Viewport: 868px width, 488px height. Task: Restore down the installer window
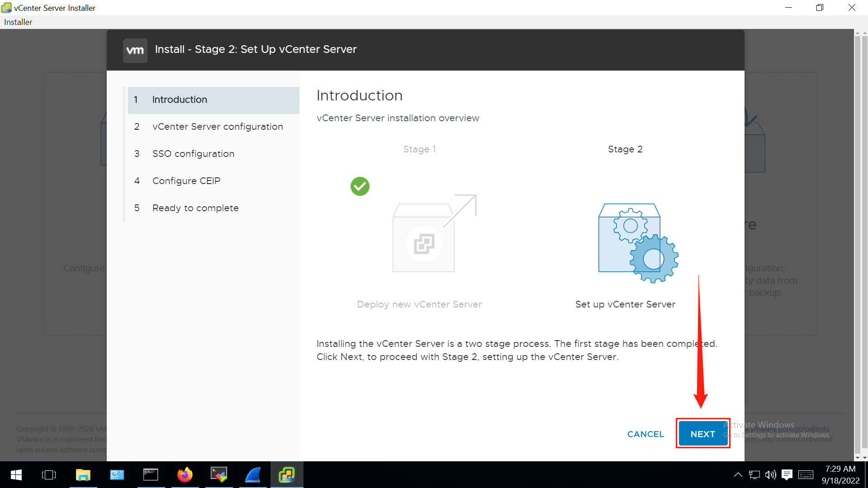[820, 8]
